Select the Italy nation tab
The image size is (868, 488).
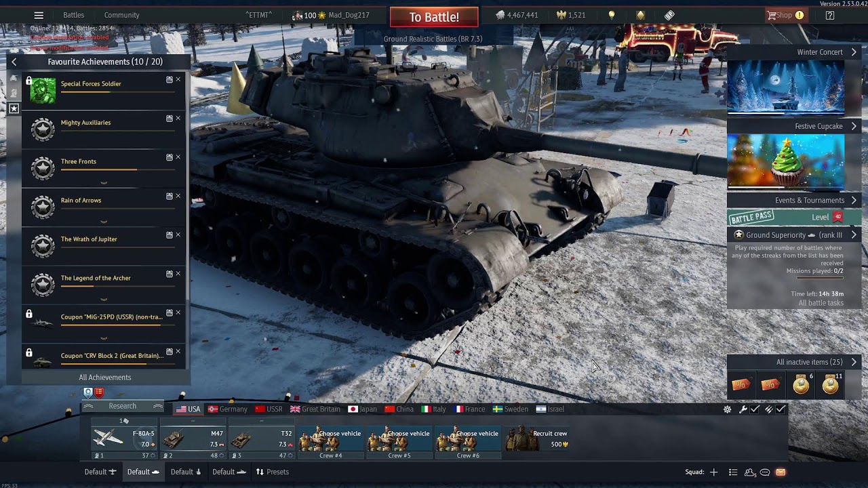pos(433,409)
